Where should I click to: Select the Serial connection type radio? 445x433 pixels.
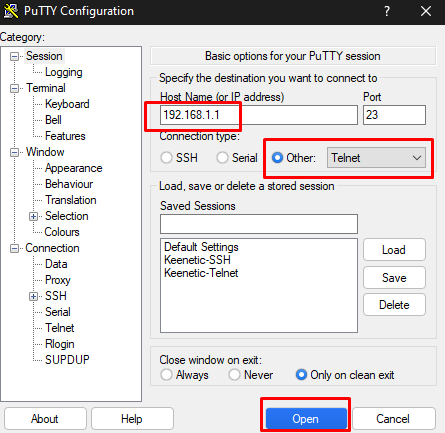click(x=222, y=158)
